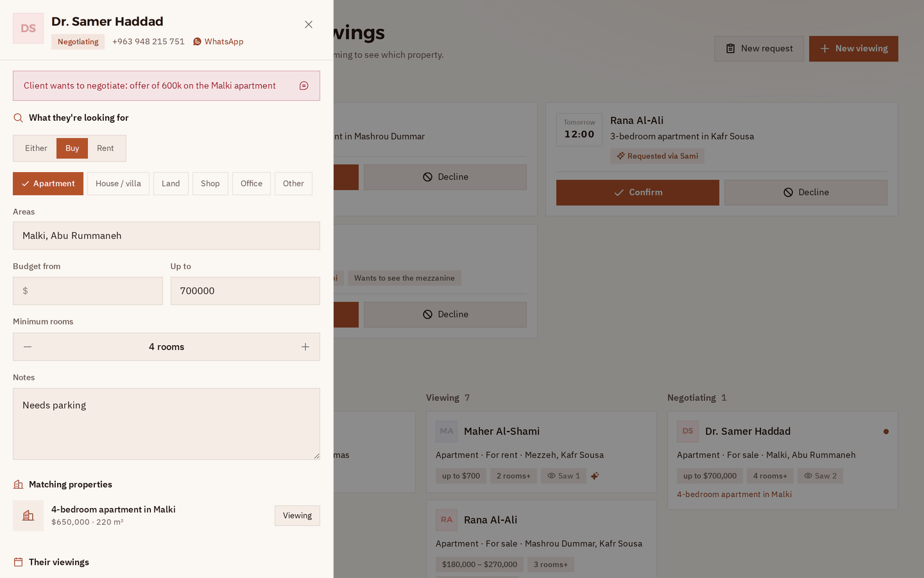Click the Notes textarea with Needs parking
This screenshot has height=578, width=924.
click(x=166, y=424)
